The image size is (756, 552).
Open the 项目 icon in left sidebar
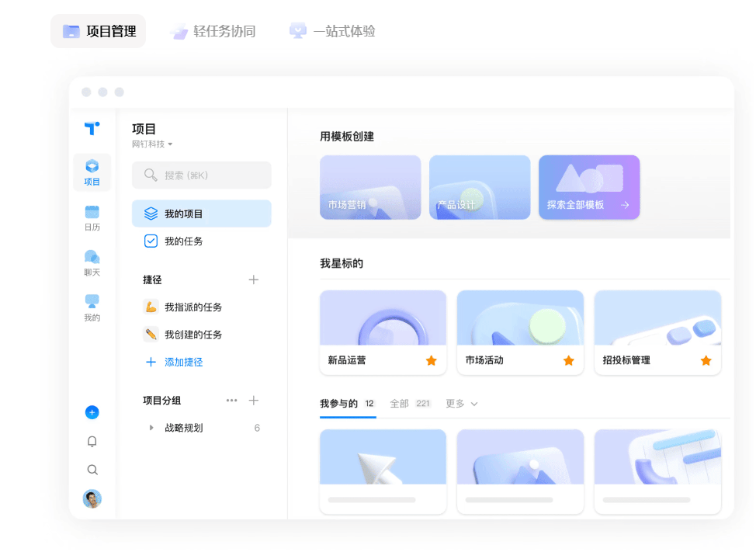[x=92, y=172]
